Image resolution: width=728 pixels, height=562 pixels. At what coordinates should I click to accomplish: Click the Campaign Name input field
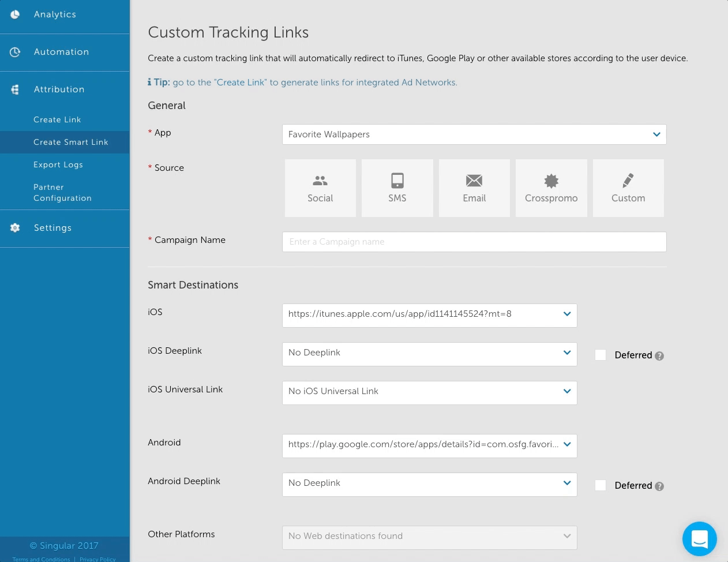coord(474,242)
